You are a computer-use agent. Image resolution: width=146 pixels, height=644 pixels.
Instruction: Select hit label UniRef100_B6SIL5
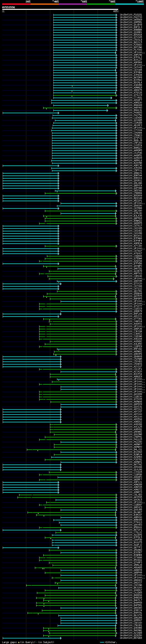tap(131, 42)
